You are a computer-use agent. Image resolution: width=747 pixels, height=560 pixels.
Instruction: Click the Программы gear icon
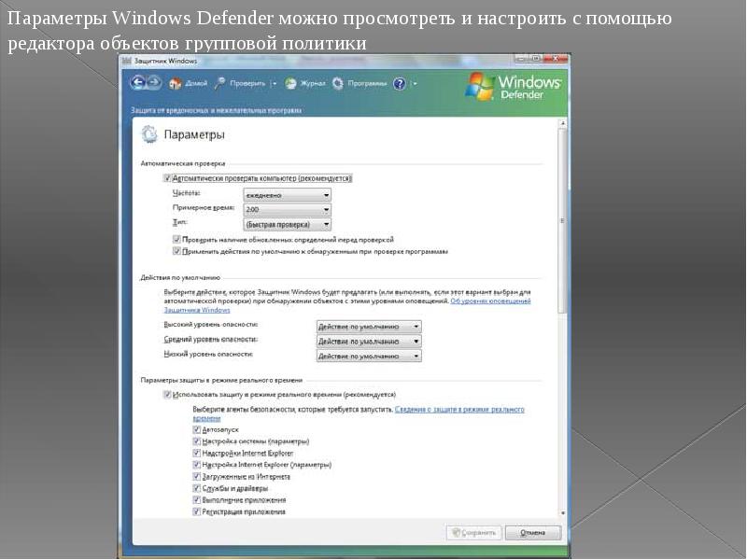[x=338, y=84]
